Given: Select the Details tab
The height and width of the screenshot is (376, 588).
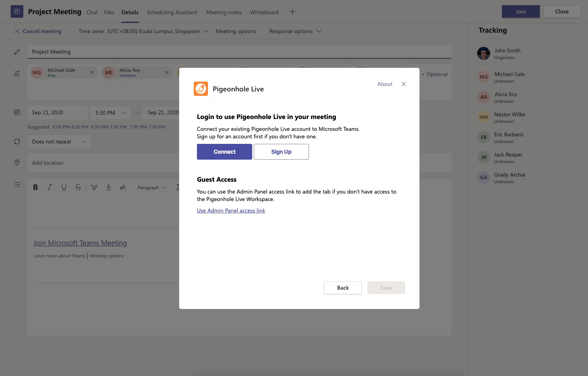Looking at the screenshot, I should (x=130, y=12).
